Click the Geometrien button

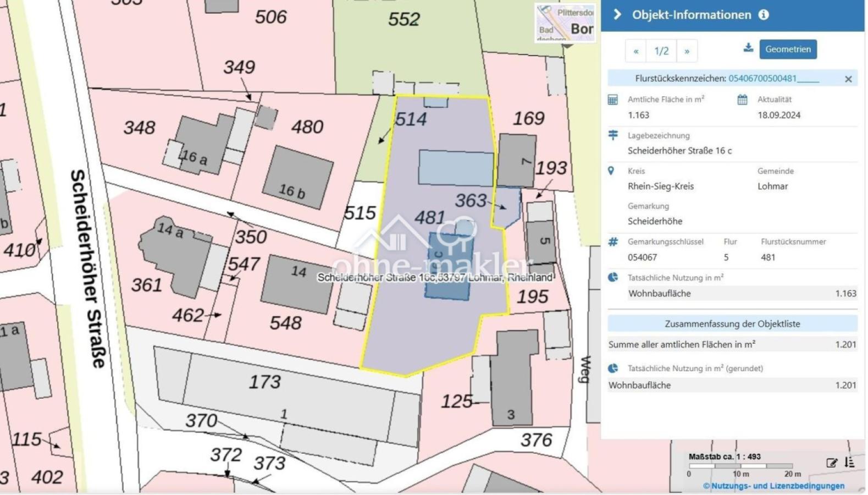[x=788, y=49]
